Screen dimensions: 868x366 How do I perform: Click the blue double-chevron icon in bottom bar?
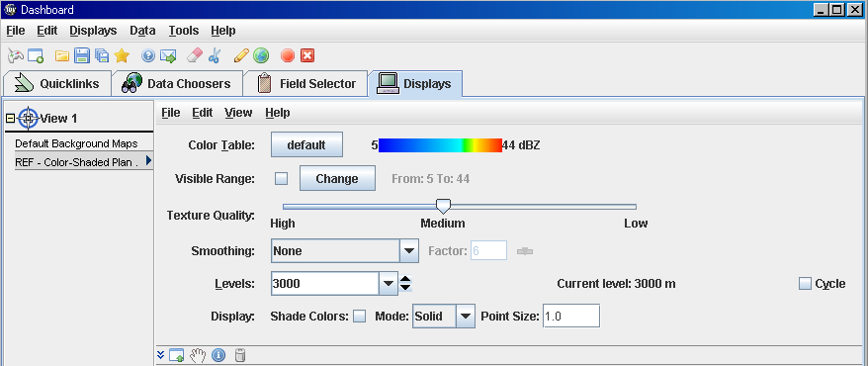(161, 355)
